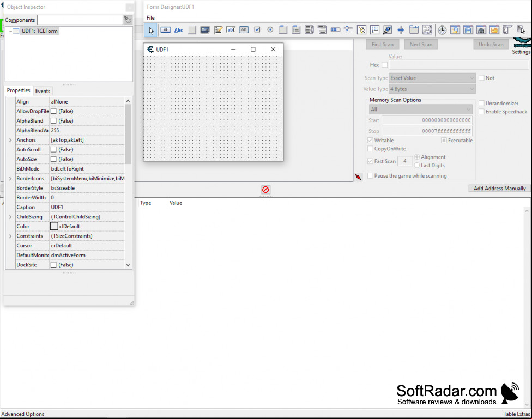Expand the Anchors property
This screenshot has width=532, height=419.
[x=10, y=140]
